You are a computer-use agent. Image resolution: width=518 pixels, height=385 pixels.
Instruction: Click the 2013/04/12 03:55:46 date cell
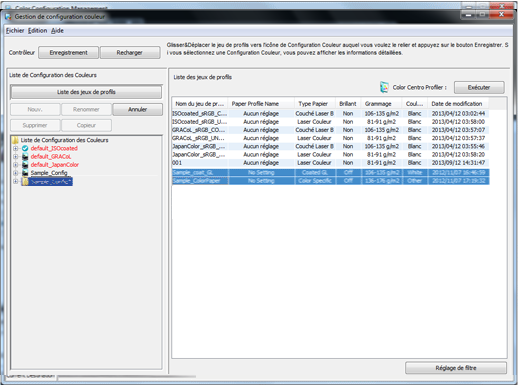pos(458,146)
